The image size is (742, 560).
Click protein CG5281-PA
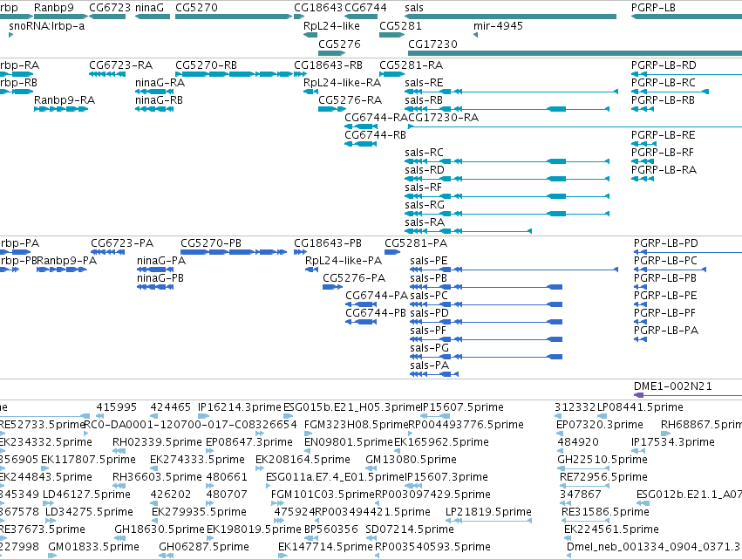392,252
